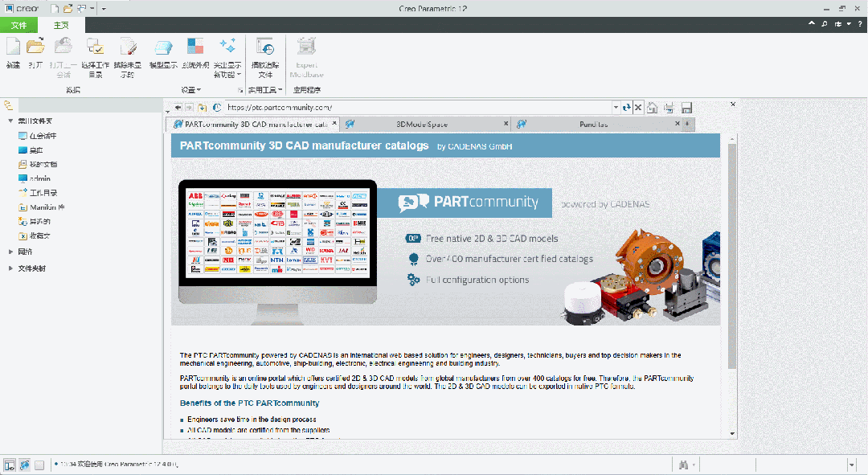Viewport: 868px width, 475px height.
Task: Close the Punditas browser tab
Action: click(x=677, y=124)
